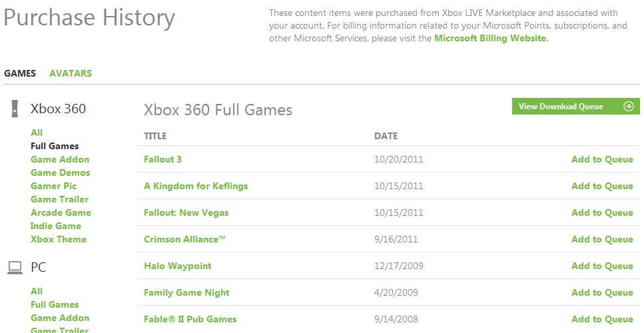Click the arrow icon on View Download Queue
644x333 pixels.
tap(629, 107)
